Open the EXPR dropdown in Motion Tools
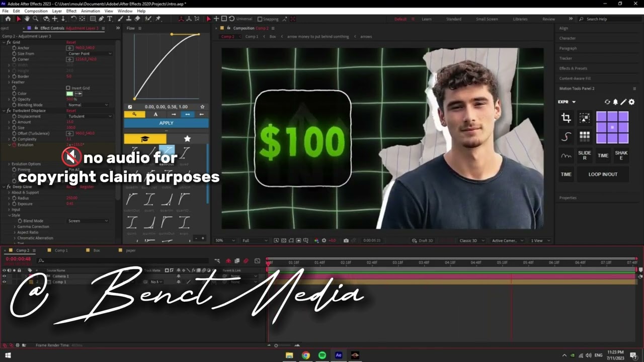 click(x=567, y=102)
